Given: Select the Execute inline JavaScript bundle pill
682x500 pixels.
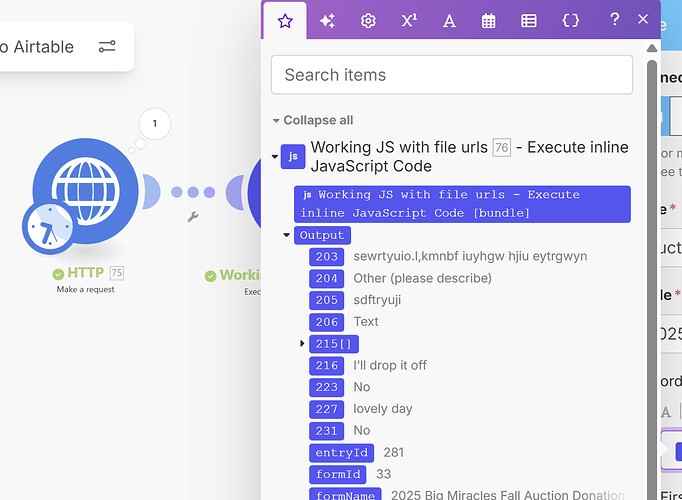Looking at the screenshot, I should pyautogui.click(x=462, y=204).
